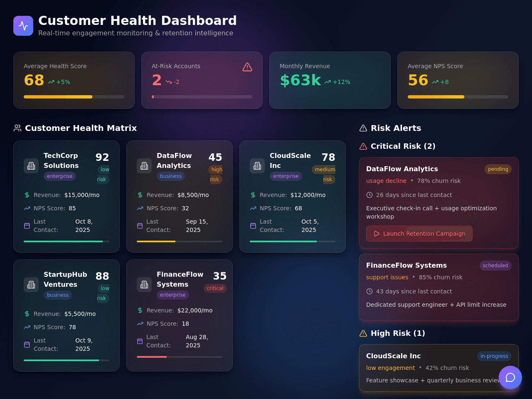
Task: Click the clock icon by 26 days since last contact
Action: tap(369, 195)
